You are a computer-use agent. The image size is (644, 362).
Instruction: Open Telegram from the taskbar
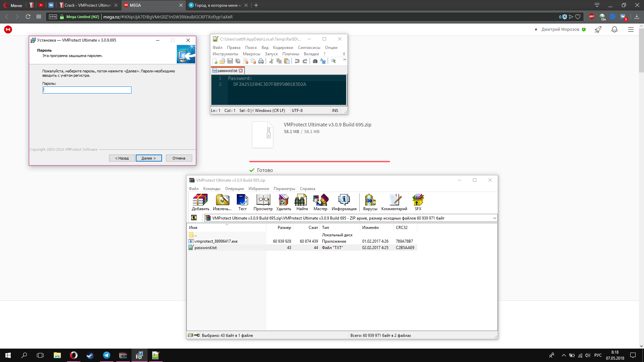107,355
